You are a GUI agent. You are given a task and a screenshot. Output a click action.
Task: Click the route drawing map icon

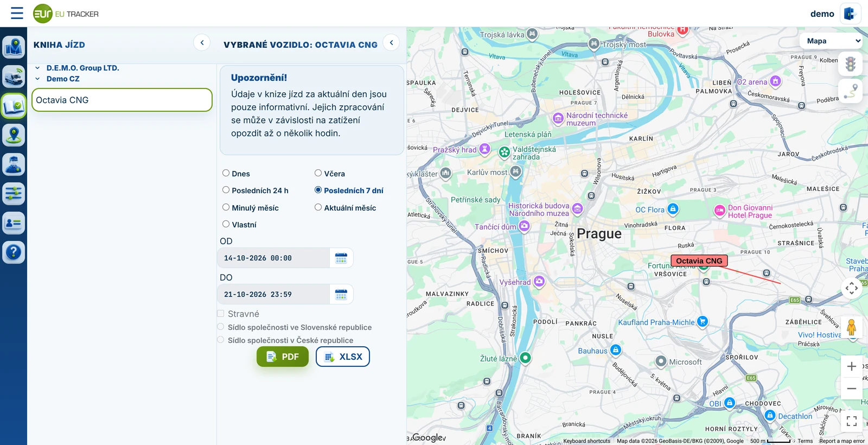[x=851, y=91]
